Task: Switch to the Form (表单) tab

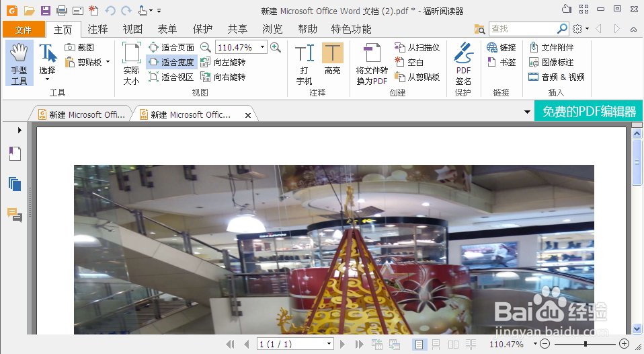Action: click(x=167, y=29)
